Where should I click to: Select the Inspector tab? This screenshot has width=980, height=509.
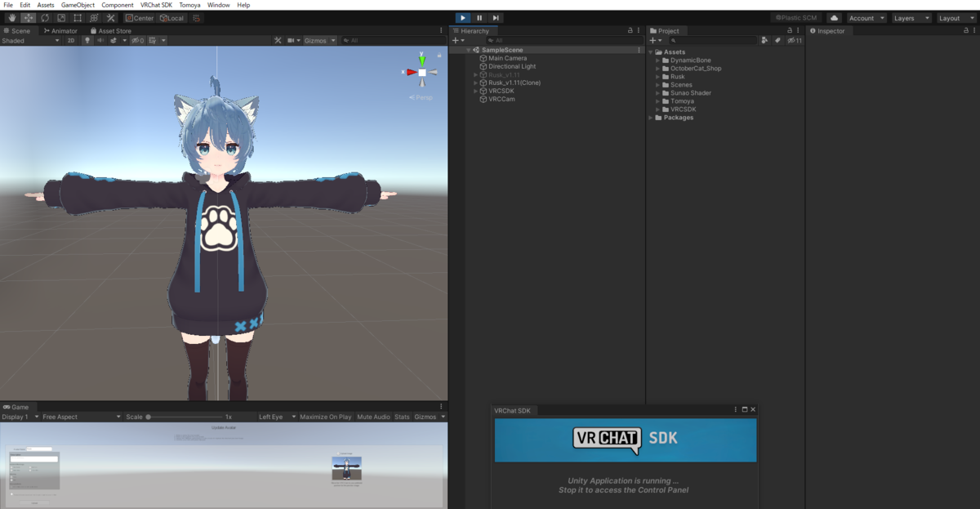[x=827, y=31]
